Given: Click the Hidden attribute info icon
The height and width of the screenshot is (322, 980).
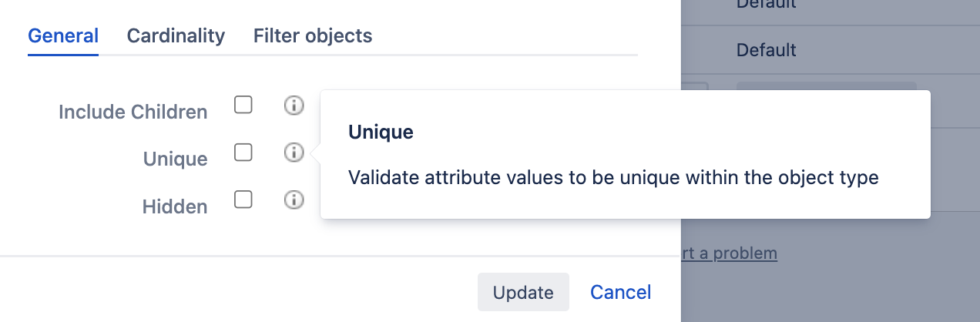Looking at the screenshot, I should point(294,200).
